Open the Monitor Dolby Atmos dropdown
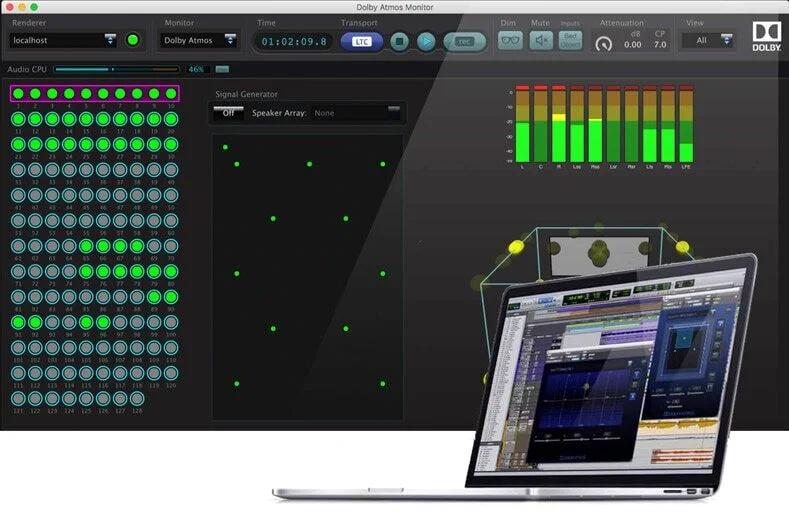 click(199, 40)
